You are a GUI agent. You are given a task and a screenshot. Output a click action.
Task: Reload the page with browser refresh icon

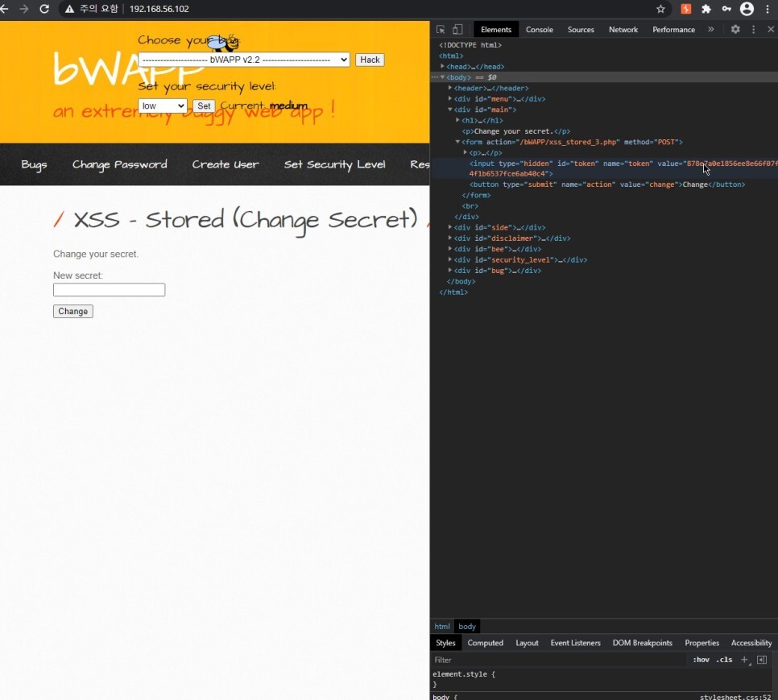click(44, 9)
